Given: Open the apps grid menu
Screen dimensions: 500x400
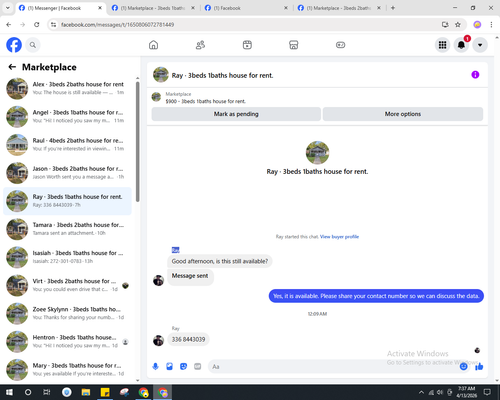Looking at the screenshot, I should coord(442,45).
